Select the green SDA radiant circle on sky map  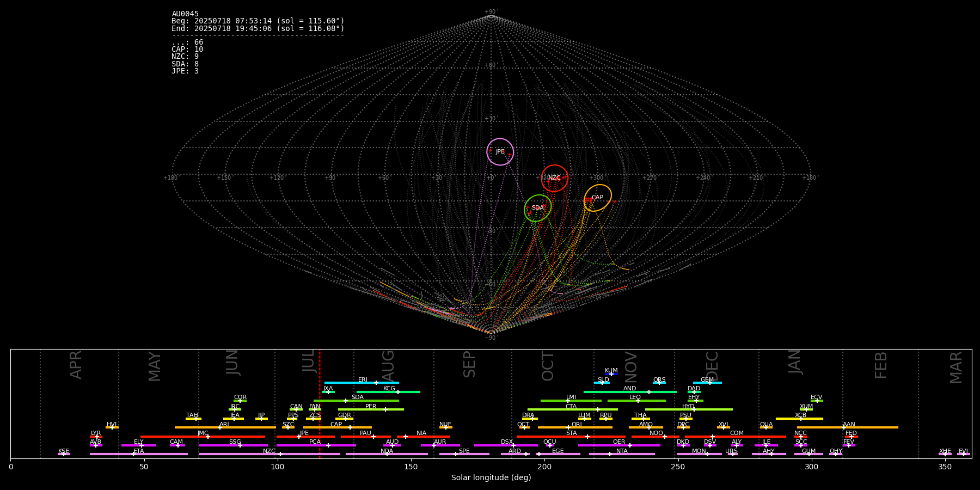pyautogui.click(x=538, y=208)
